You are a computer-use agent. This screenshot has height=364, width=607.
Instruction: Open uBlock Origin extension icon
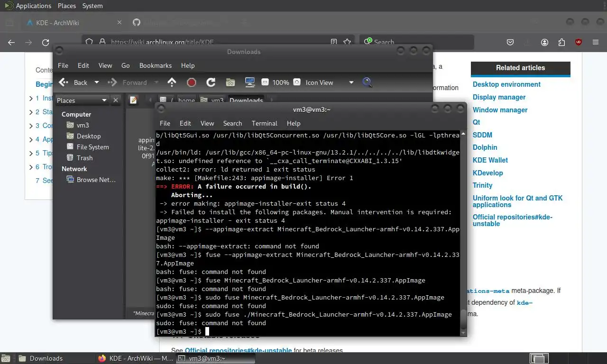579,42
